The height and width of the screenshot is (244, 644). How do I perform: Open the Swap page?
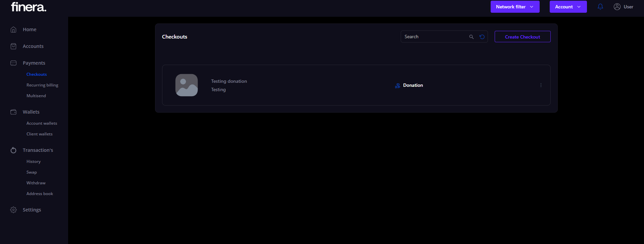(x=32, y=172)
